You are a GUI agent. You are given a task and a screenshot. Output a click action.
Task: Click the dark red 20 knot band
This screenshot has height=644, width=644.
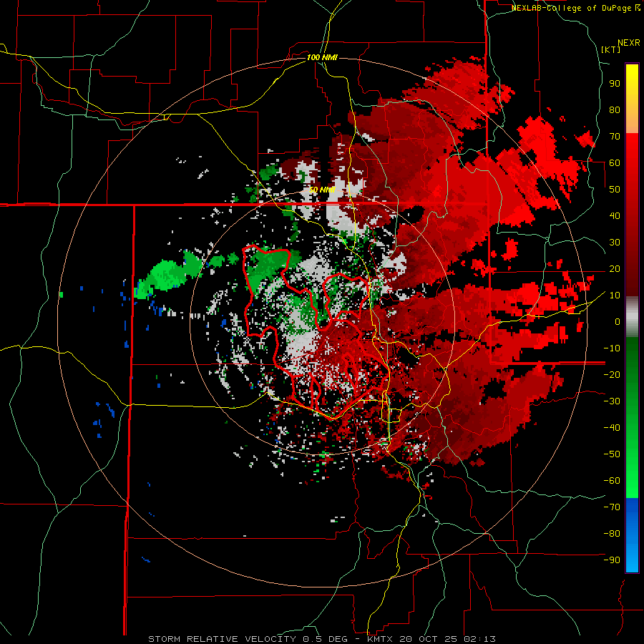[632, 268]
